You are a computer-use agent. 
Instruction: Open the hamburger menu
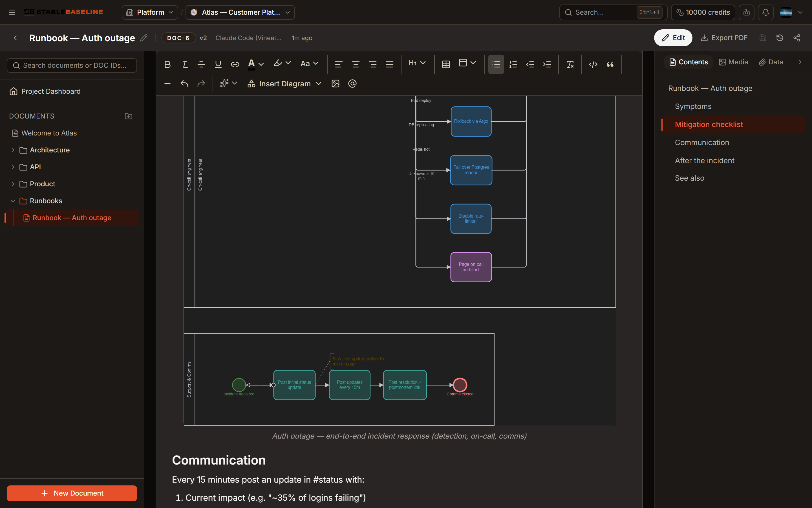pos(12,12)
